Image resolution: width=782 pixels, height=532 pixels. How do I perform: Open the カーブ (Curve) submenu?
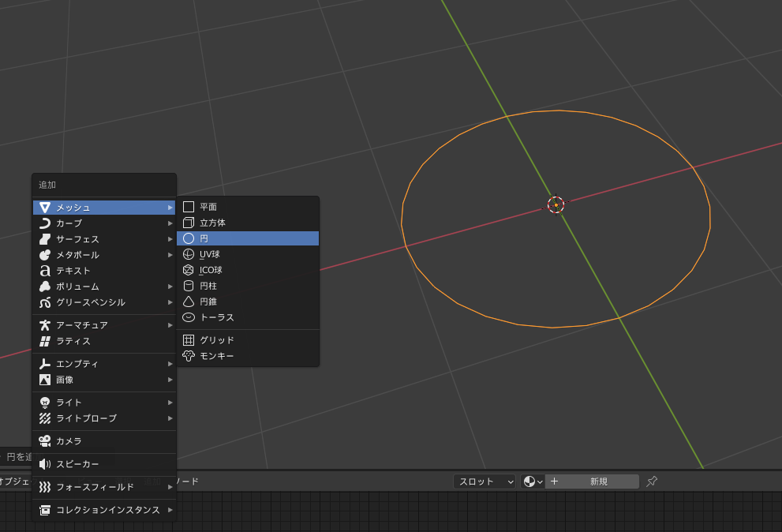[103, 223]
